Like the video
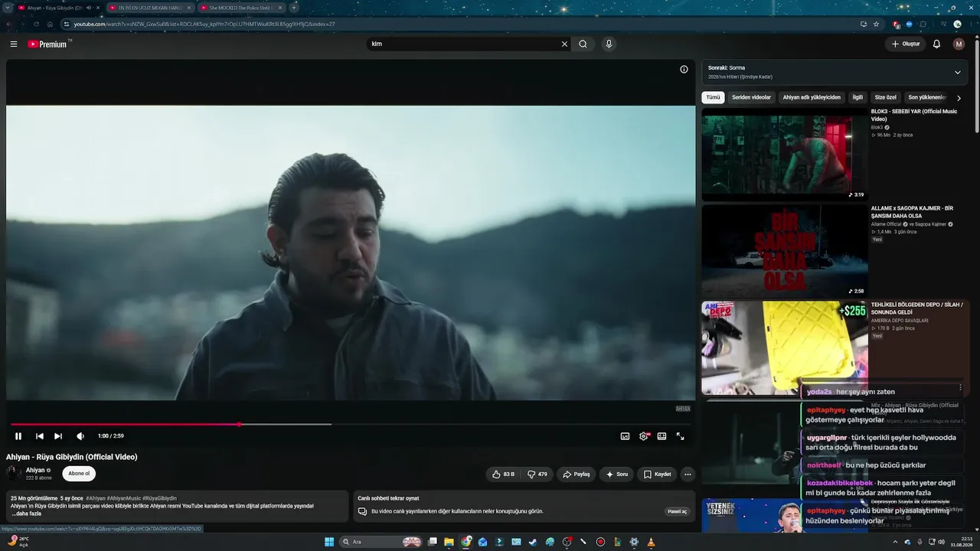Screen dimensions: 980x551 point(503,474)
